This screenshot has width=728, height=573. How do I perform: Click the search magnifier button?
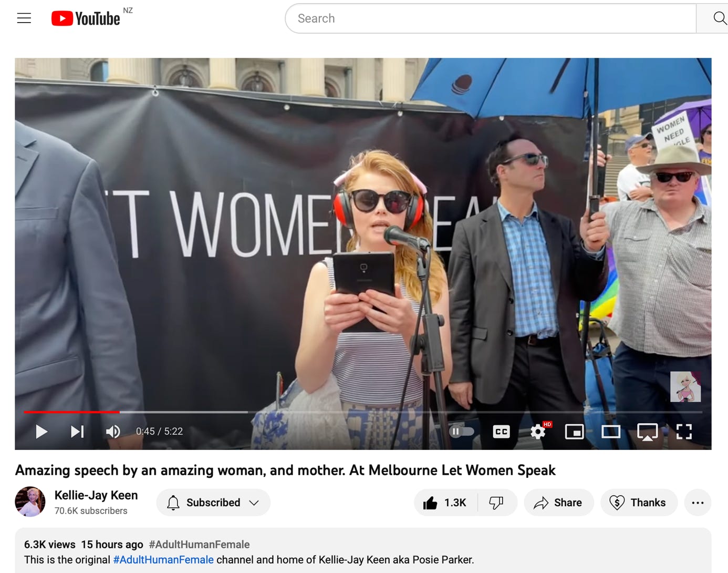[719, 18]
